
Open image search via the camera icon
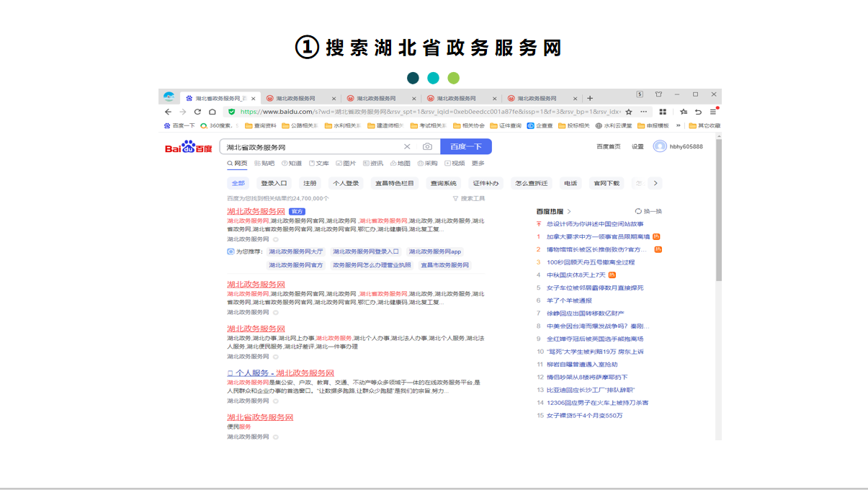(x=427, y=147)
